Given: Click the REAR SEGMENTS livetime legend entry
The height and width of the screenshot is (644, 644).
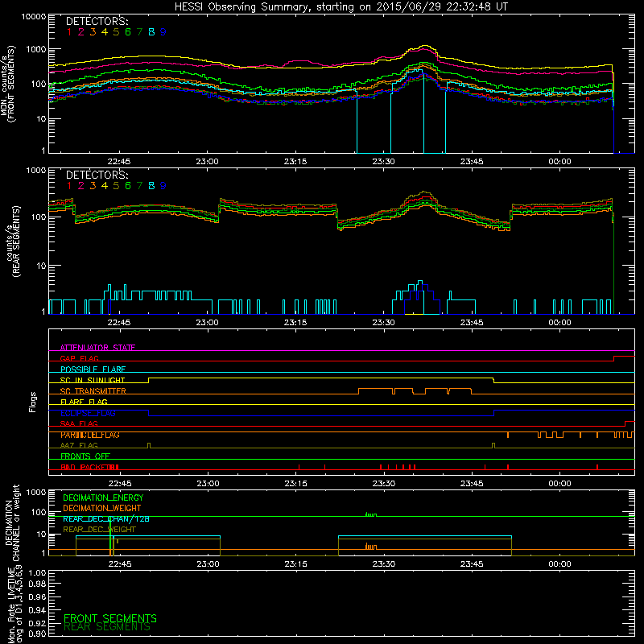Looking at the screenshot, I should point(107,627).
